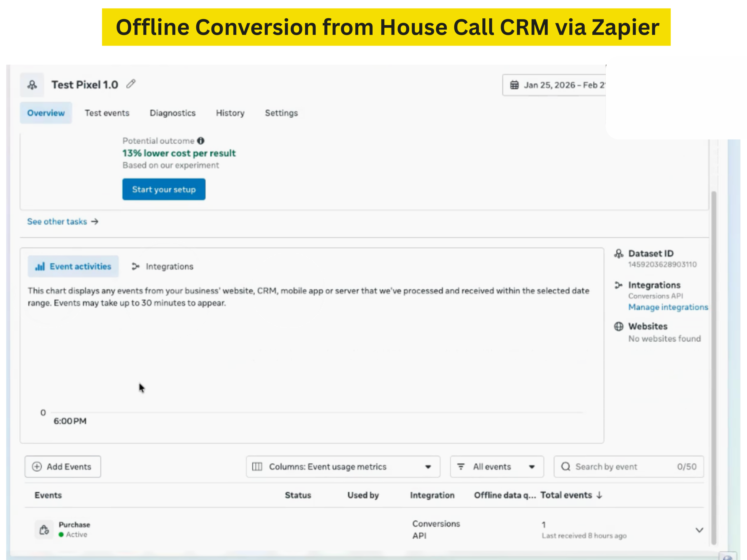Click the Start your setup button

[164, 189]
